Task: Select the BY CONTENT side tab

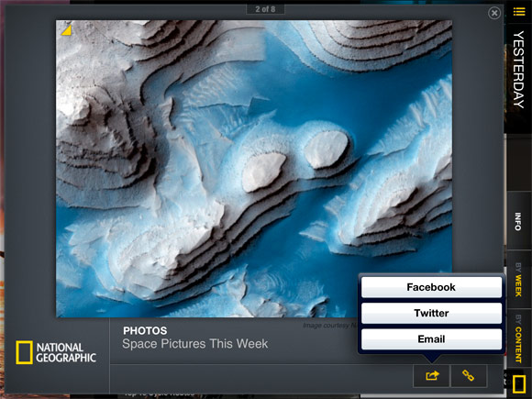Action: (518, 338)
